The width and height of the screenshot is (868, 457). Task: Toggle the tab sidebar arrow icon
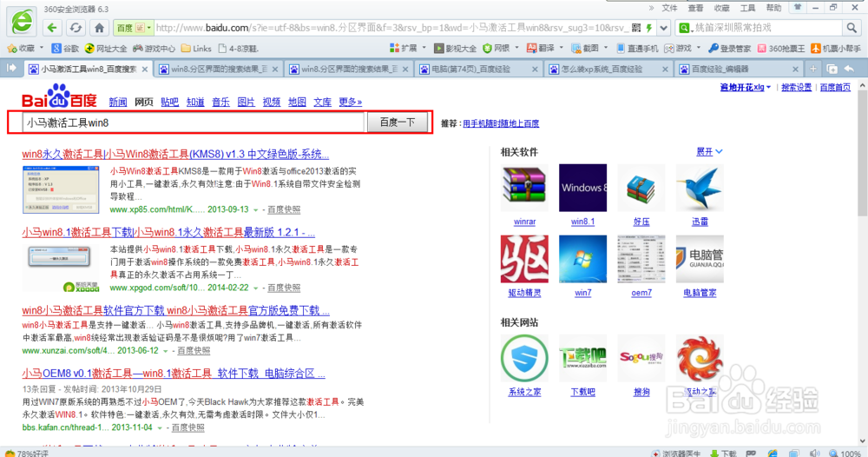tap(11, 68)
